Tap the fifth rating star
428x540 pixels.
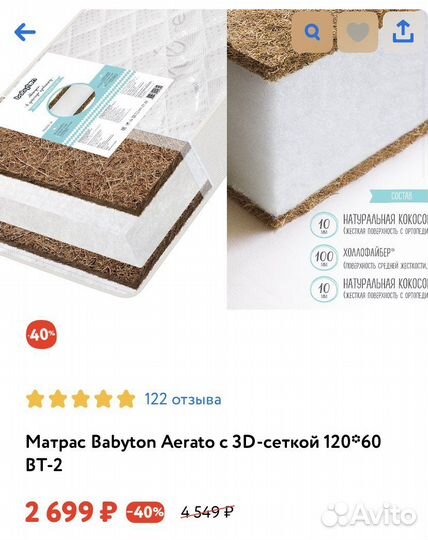[x=126, y=399]
